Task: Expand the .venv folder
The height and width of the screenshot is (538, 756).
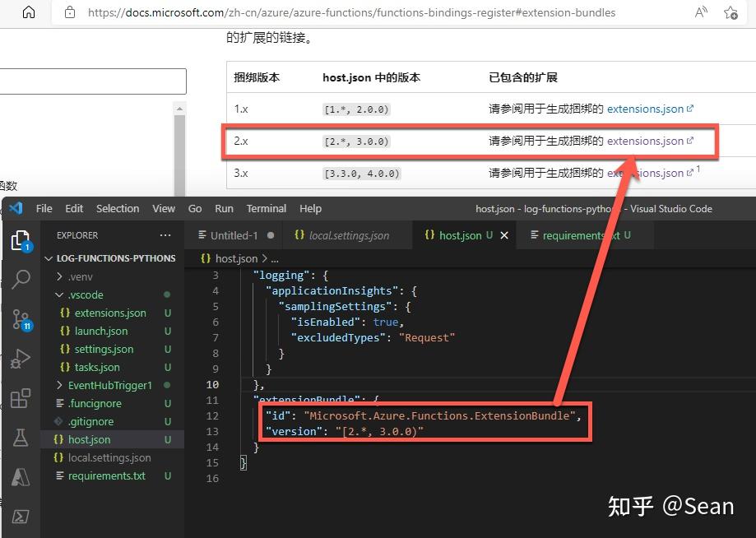Action: [80, 276]
